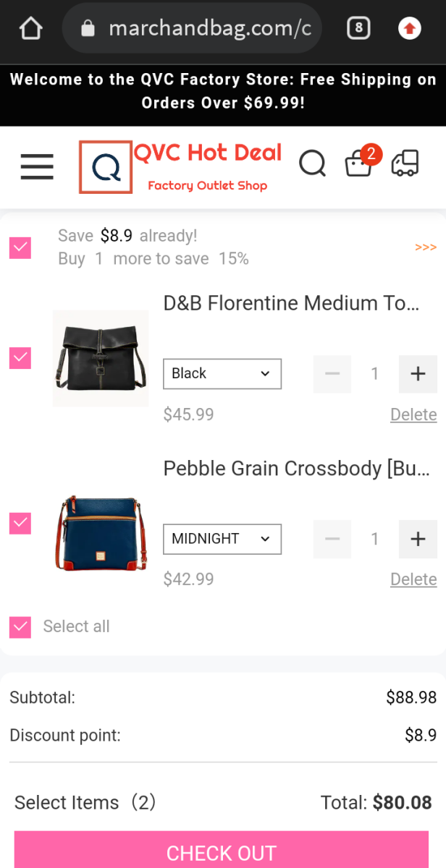Toggle the Select all checkbox
The height and width of the screenshot is (868, 446).
point(20,626)
